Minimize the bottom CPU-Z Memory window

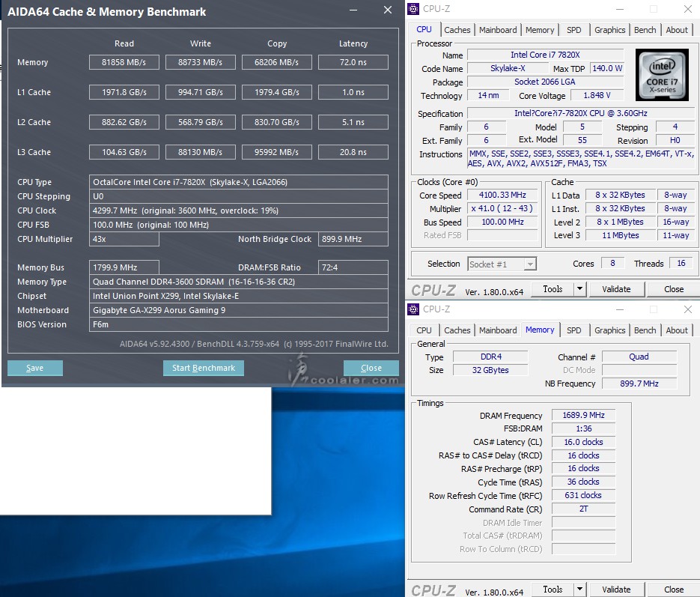[x=620, y=309]
